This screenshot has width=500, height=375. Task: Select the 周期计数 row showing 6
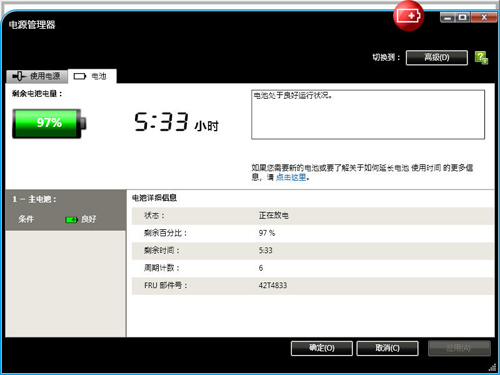coord(313,268)
